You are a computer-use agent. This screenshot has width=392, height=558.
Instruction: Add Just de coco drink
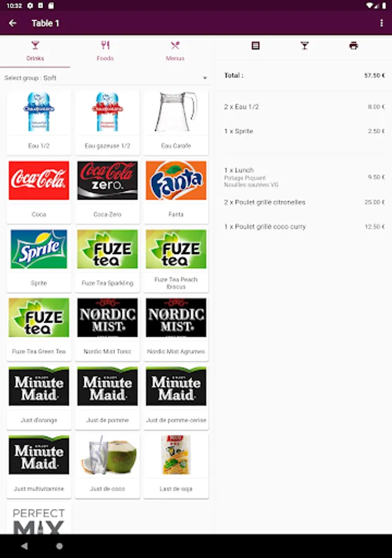pyautogui.click(x=107, y=466)
